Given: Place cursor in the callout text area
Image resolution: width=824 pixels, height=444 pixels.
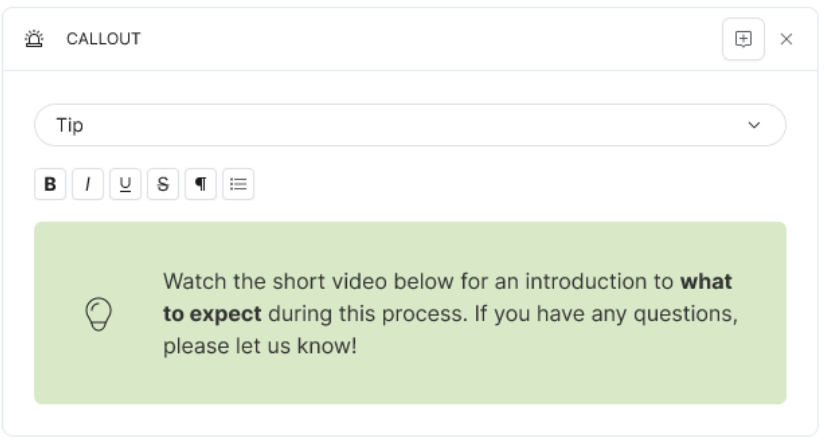Looking at the screenshot, I should tap(450, 314).
